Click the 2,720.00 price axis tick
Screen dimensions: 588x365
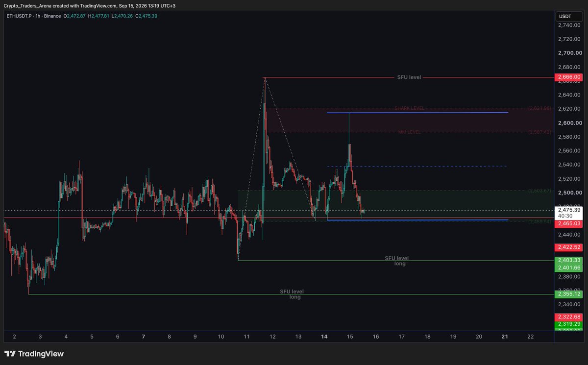point(569,39)
